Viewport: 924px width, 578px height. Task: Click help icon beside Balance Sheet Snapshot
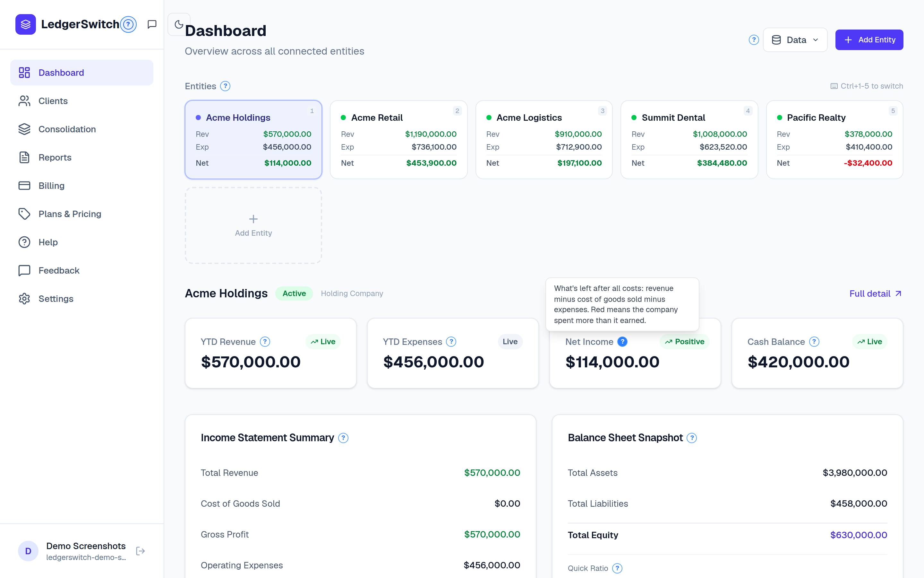692,438
